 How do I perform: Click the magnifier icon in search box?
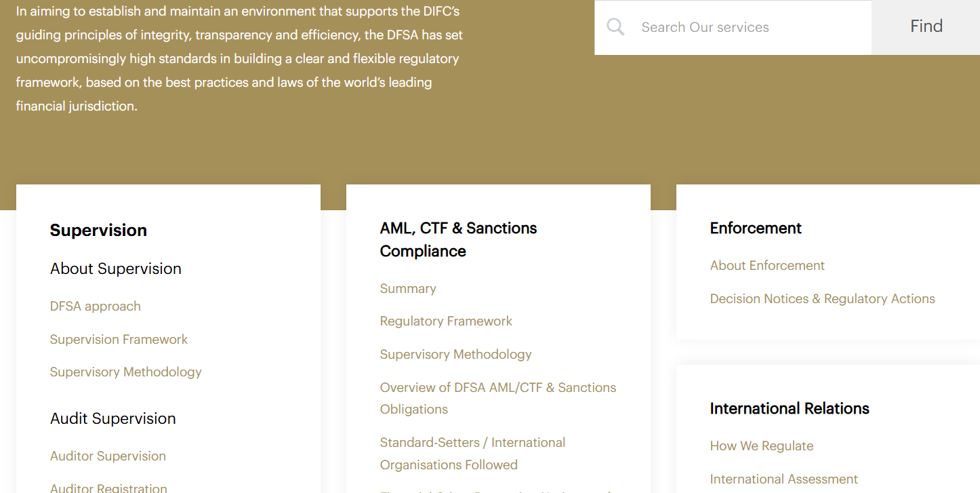tap(615, 27)
